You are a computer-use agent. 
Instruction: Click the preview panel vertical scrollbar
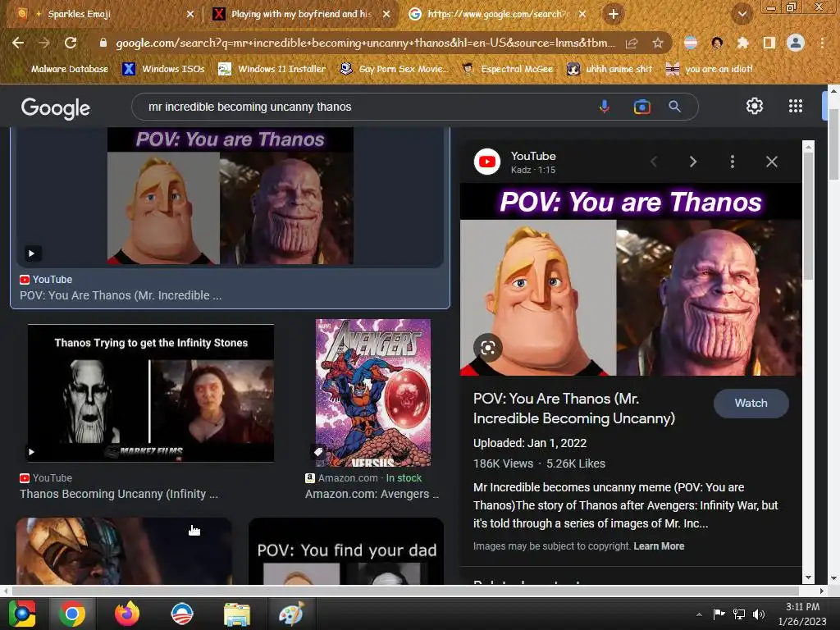point(808,215)
